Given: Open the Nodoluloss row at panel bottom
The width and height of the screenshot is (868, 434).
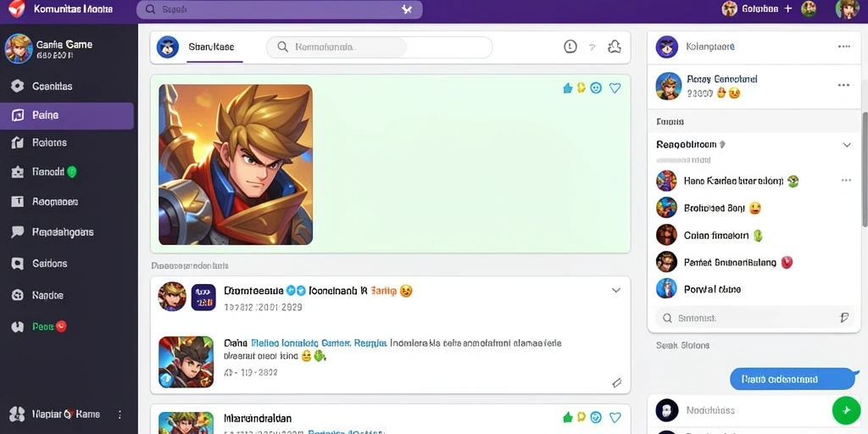Looking at the screenshot, I should (739, 410).
